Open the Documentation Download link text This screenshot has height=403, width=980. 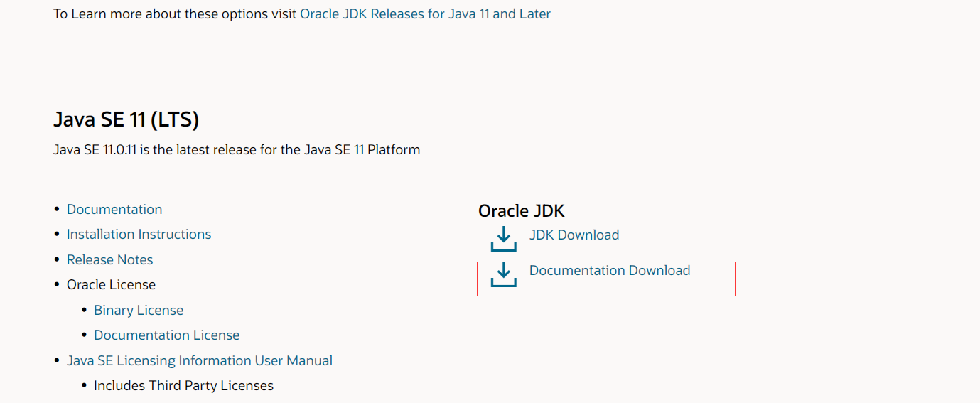(609, 270)
